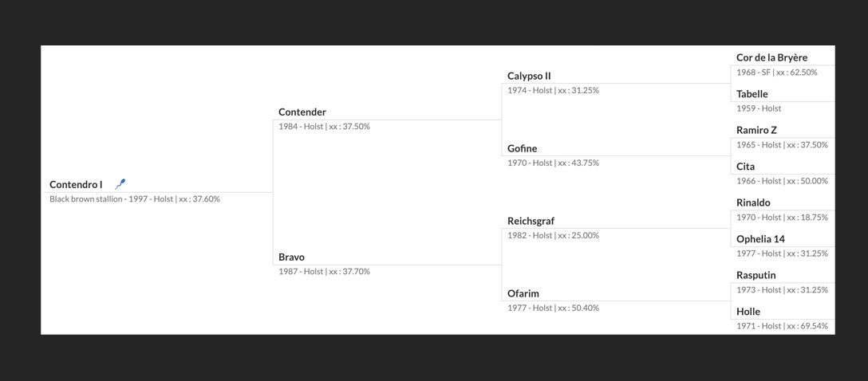
Task: Open Calypso II pedigree entry
Action: click(529, 76)
